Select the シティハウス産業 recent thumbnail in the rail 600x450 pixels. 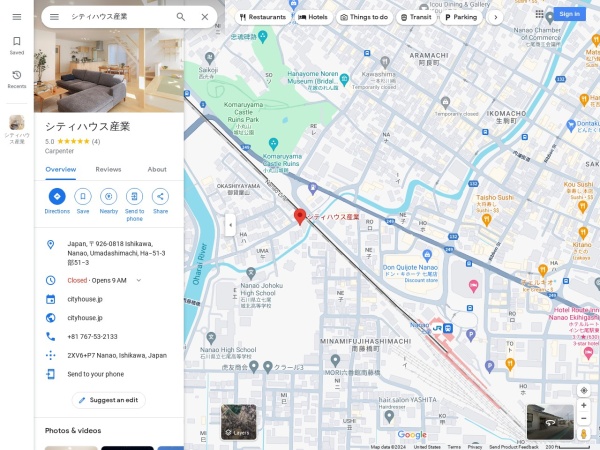pos(17,130)
